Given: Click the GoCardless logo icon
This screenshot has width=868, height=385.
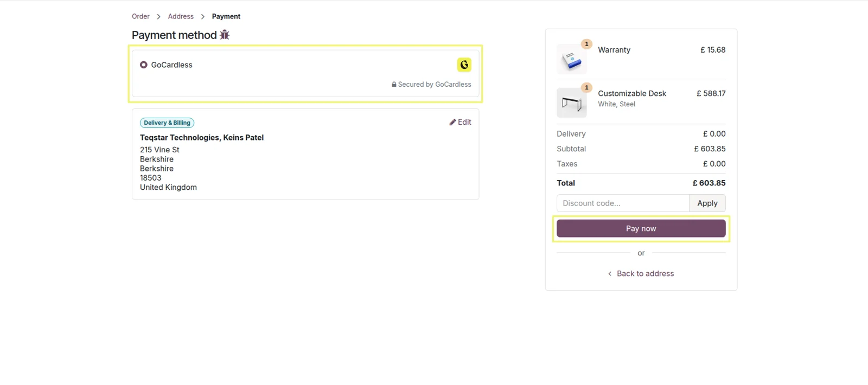Looking at the screenshot, I should click(464, 65).
